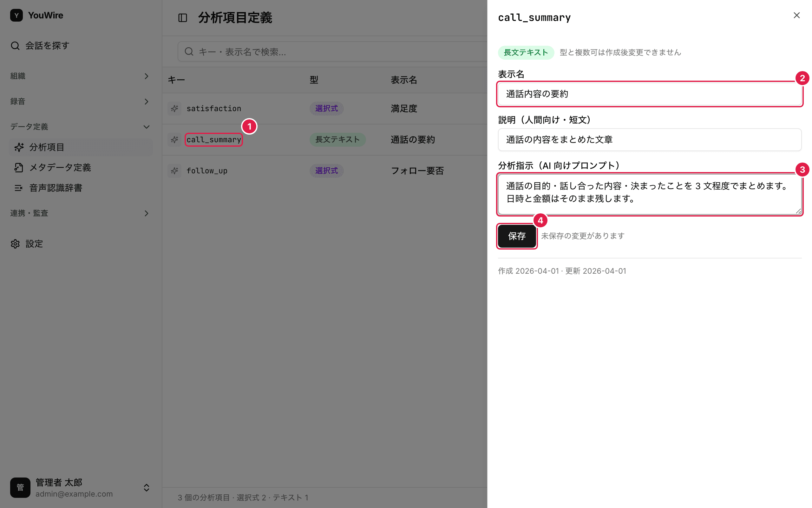
Task: Click the 長文テキスト badge in call_summary row
Action: coord(337,140)
